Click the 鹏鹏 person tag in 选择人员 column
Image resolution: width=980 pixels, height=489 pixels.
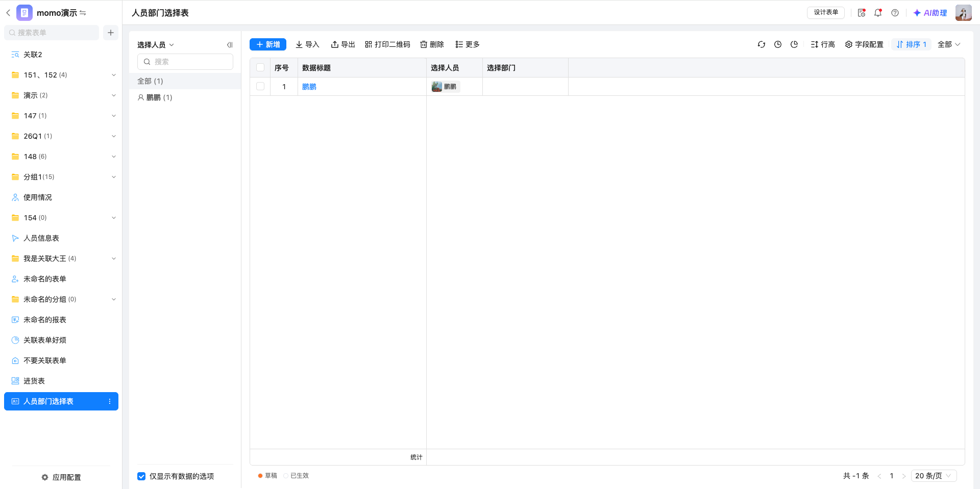[x=445, y=87]
